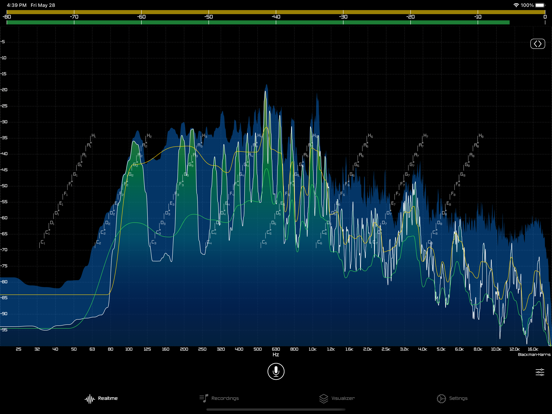Toggle the expand arrows button at top right
552x414 pixels.
tap(537, 44)
